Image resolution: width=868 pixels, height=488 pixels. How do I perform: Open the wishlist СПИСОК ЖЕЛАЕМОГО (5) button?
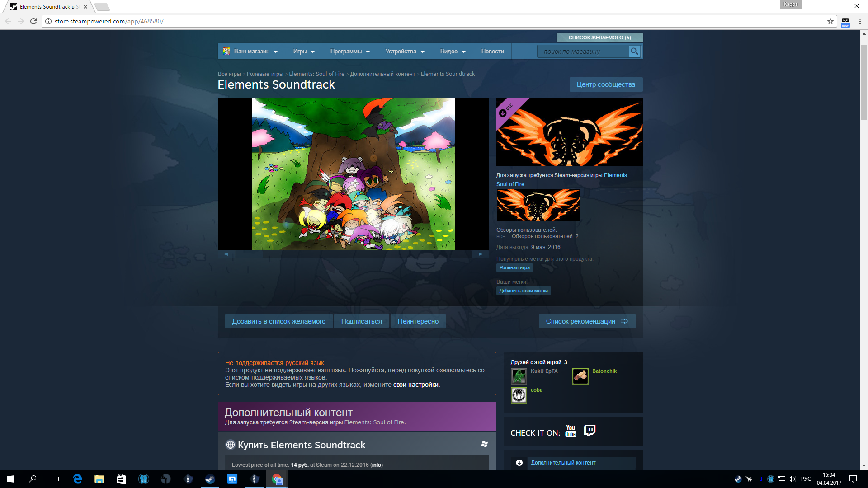[599, 38]
